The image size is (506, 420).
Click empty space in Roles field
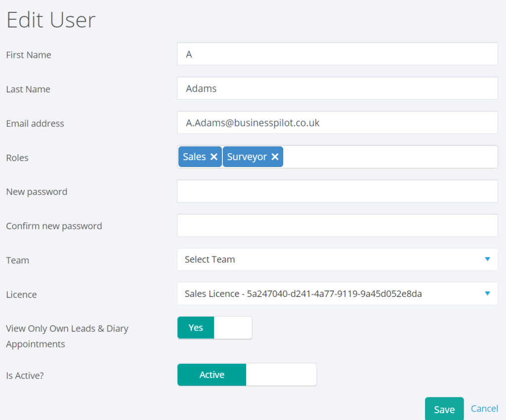[390, 157]
